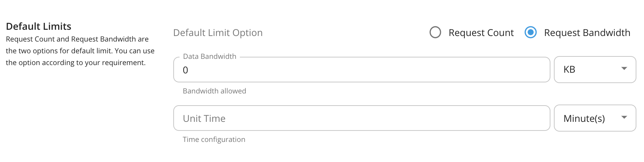Select the Request Count radio button

(435, 33)
